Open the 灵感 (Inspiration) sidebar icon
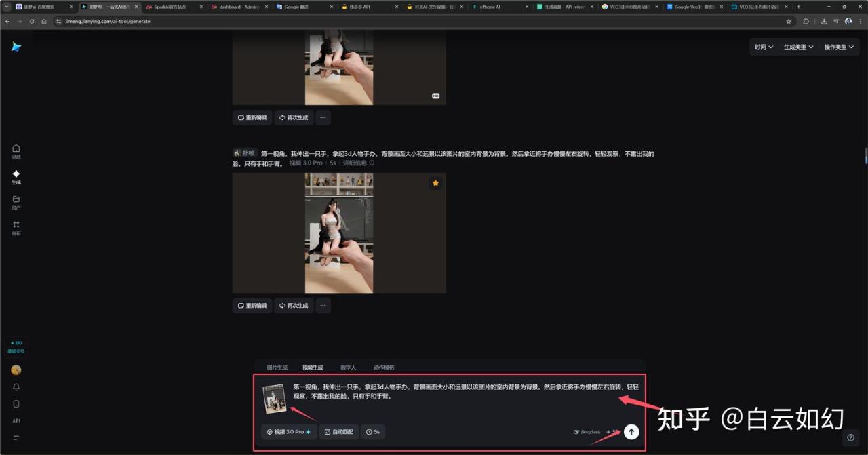 point(16,151)
